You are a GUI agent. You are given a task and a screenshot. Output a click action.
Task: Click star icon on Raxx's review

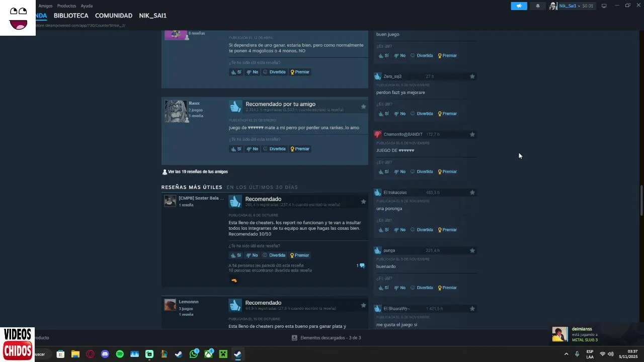[x=363, y=107]
